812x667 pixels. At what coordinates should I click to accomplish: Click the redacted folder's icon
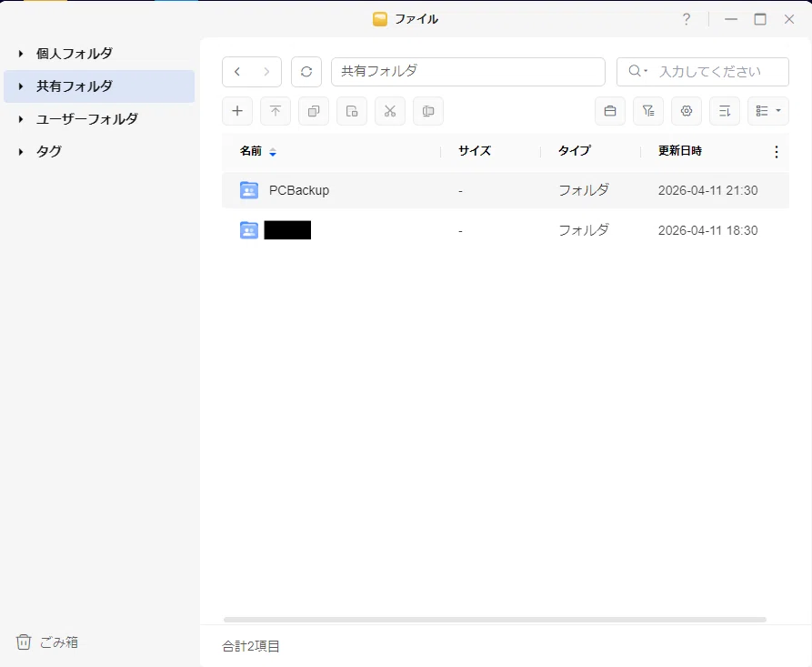click(249, 230)
